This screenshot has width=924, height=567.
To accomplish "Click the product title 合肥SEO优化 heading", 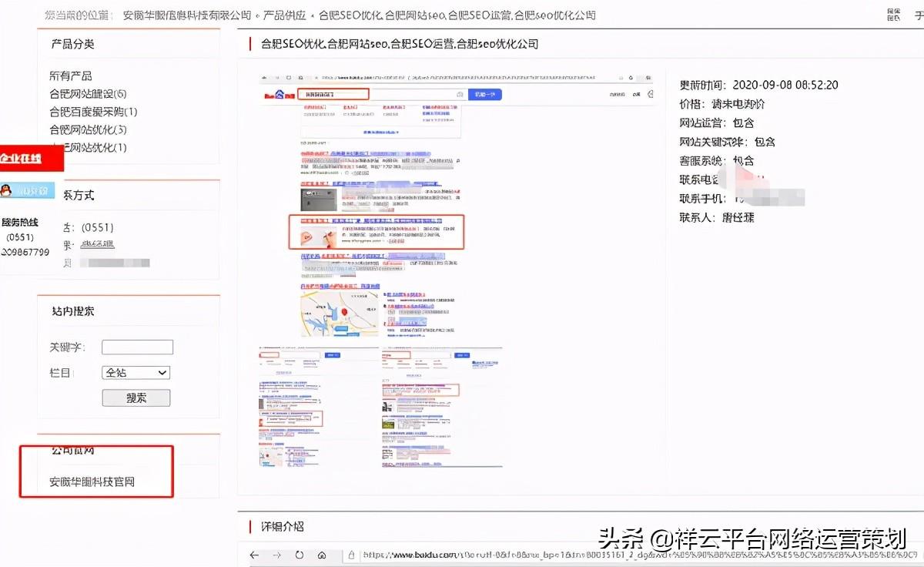I will pos(400,44).
